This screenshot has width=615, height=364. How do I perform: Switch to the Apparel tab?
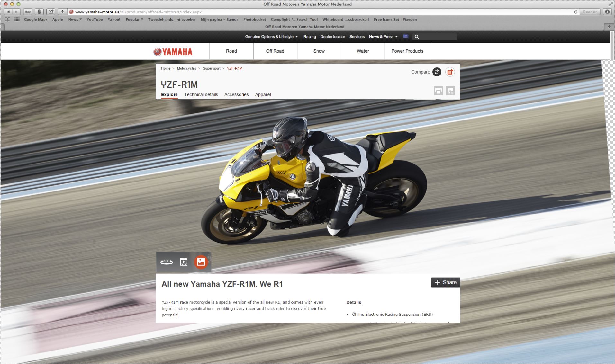[263, 95]
